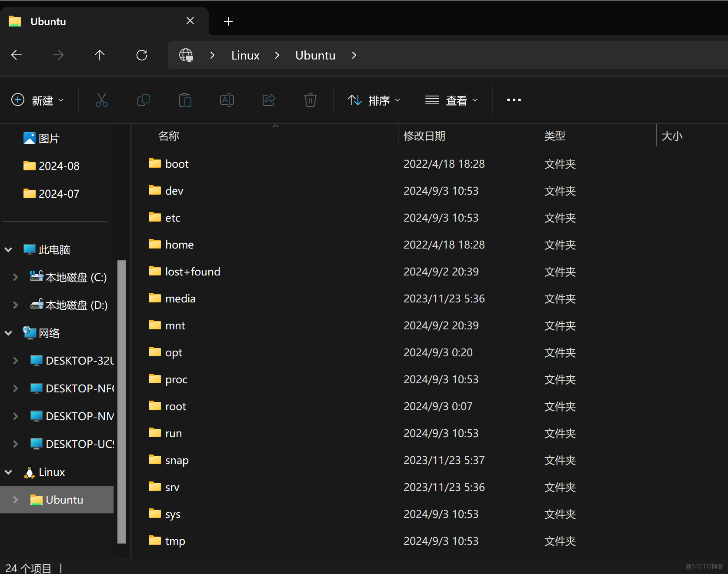728x574 pixels.
Task: Expand chevron before Linux in breadcrumb
Action: (212, 55)
